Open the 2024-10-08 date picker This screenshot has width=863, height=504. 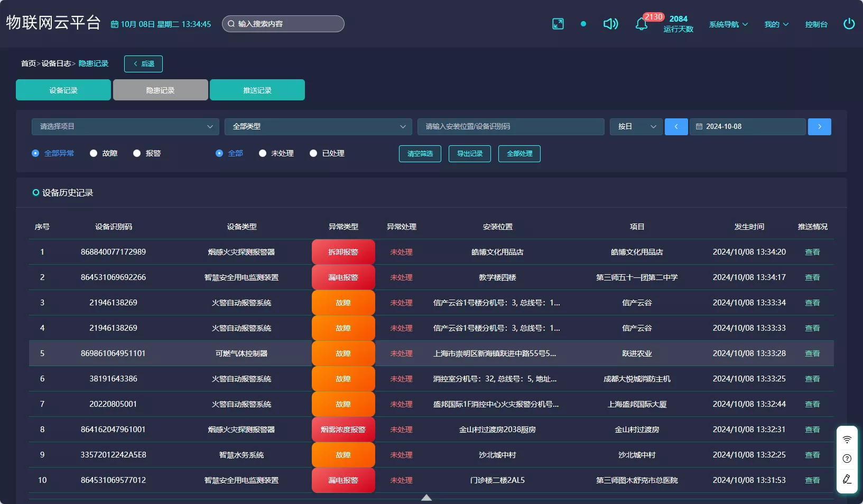748,127
